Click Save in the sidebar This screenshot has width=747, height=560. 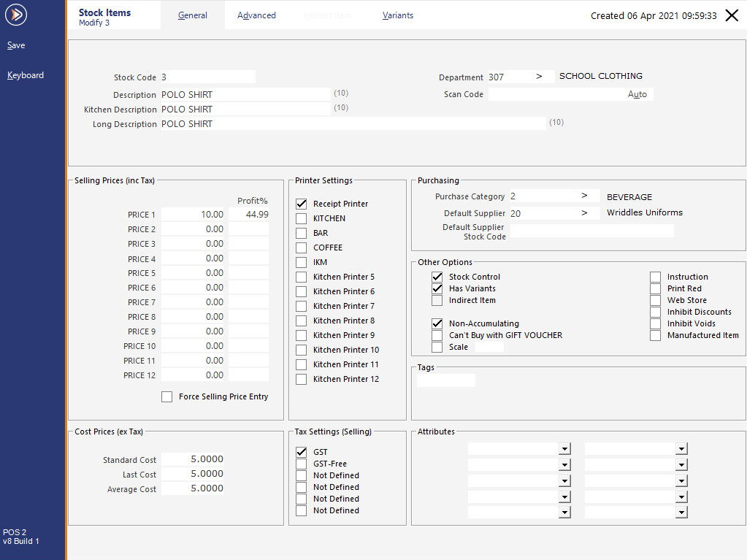16,45
